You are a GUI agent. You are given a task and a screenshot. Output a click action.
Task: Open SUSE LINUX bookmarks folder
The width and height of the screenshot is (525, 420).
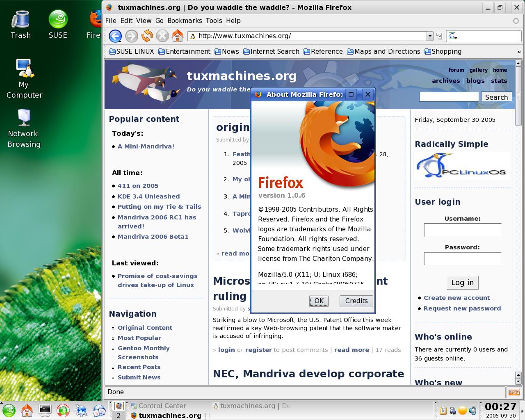[131, 52]
